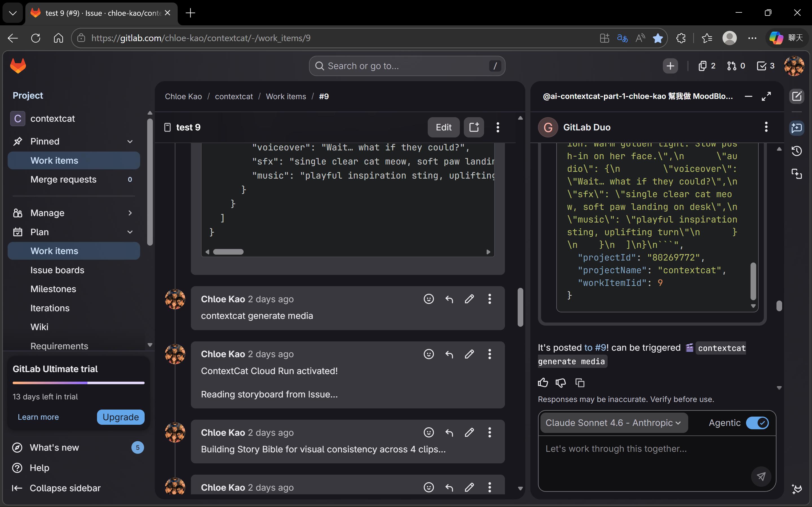Open Milestones in sidebar
This screenshot has height=507, width=812.
[53, 289]
